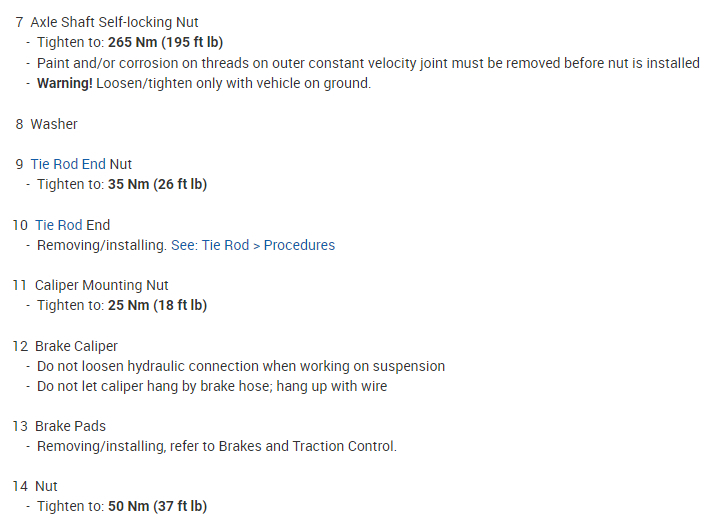Image resolution: width=713 pixels, height=526 pixels.
Task: Select the Washer item text
Action: [54, 124]
